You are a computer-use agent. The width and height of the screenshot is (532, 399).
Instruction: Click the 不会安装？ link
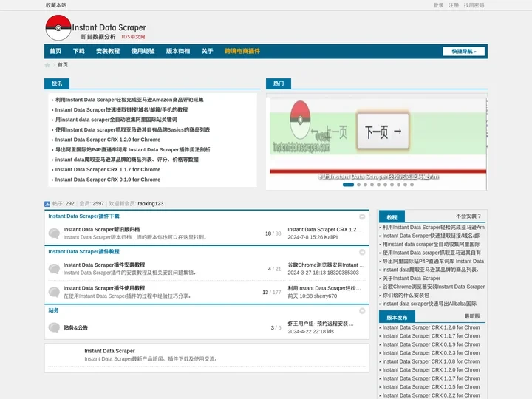(x=468, y=216)
